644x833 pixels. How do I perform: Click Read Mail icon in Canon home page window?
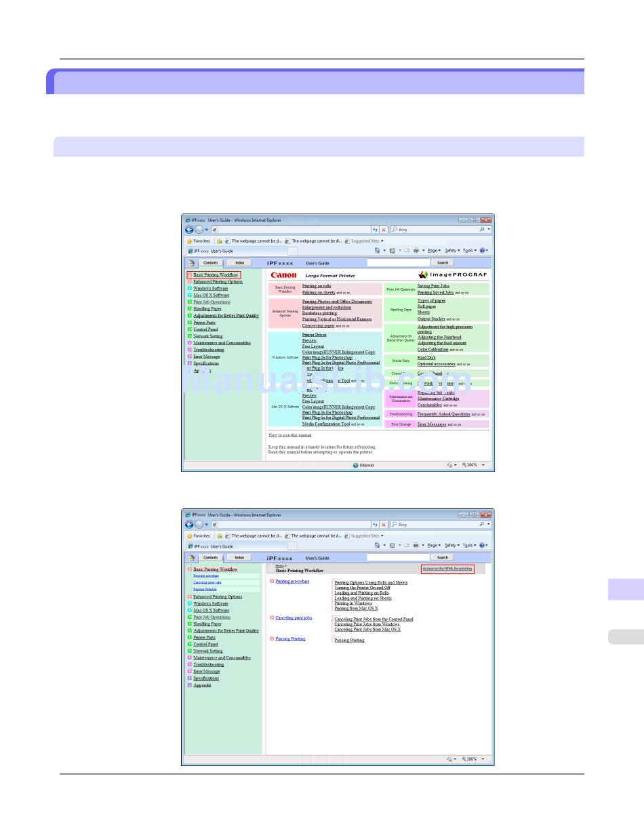tap(406, 251)
